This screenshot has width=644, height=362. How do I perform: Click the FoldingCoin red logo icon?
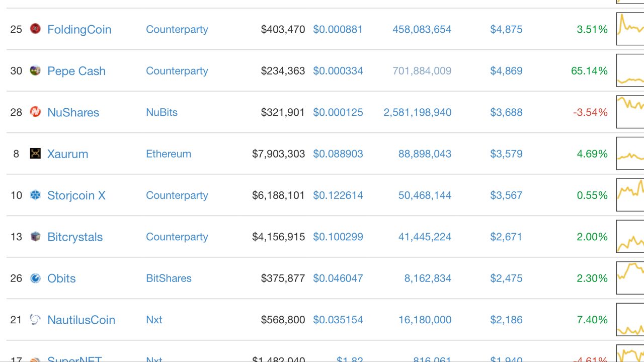(35, 29)
